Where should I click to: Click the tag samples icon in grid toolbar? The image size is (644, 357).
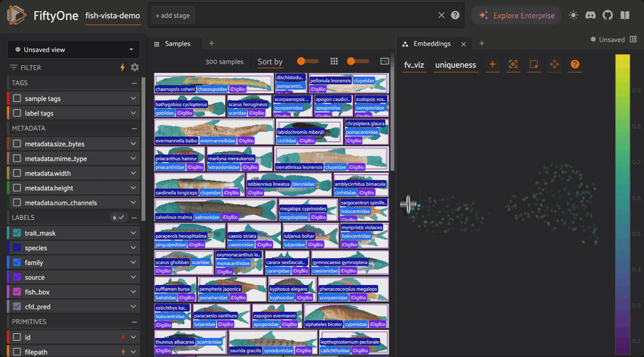click(x=384, y=62)
